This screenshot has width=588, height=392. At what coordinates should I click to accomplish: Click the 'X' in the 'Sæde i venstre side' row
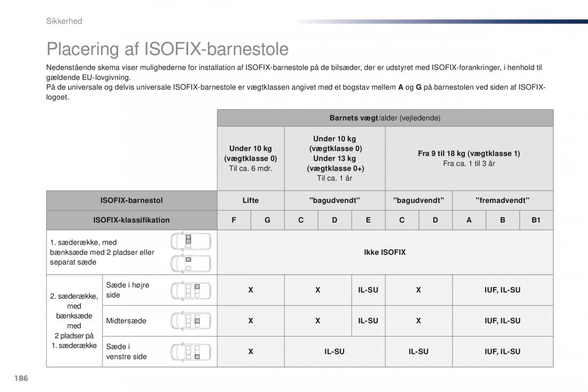point(250,352)
